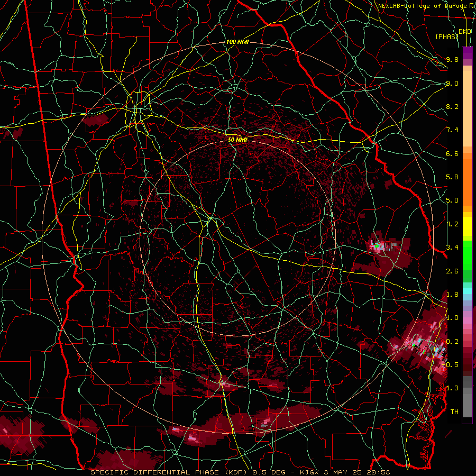Click the 2.6 value on the scale
The width and height of the screenshot is (476, 476).
[452, 271]
